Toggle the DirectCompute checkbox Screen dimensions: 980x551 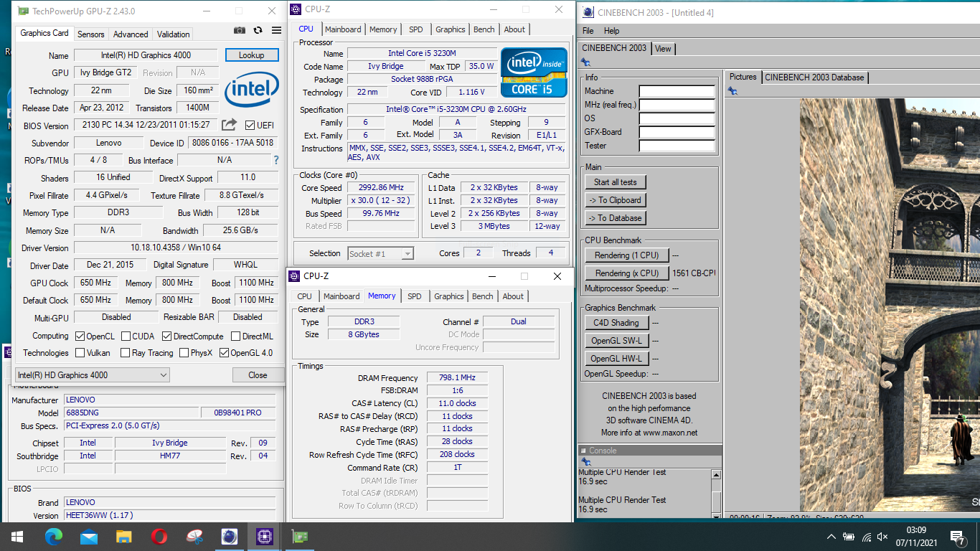coord(166,336)
